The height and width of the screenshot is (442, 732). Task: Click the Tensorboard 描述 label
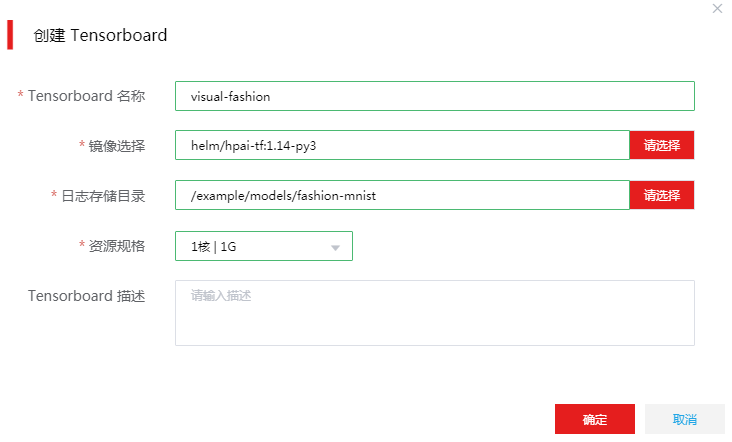[86, 296]
